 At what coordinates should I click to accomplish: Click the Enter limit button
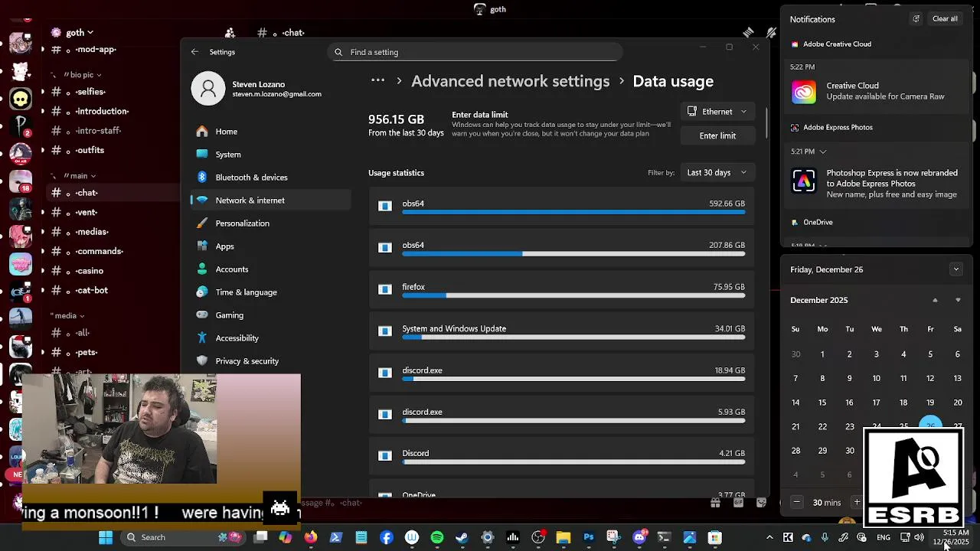[x=717, y=135]
